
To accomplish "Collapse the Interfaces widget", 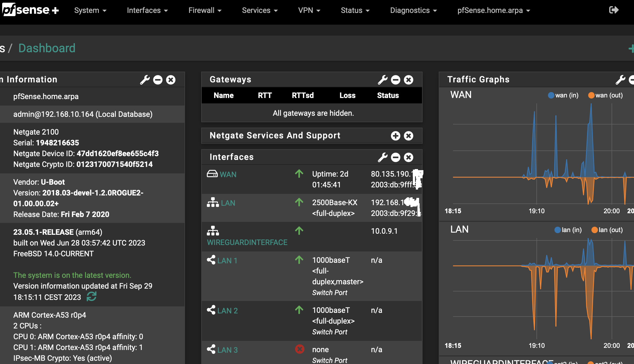I will 396,157.
